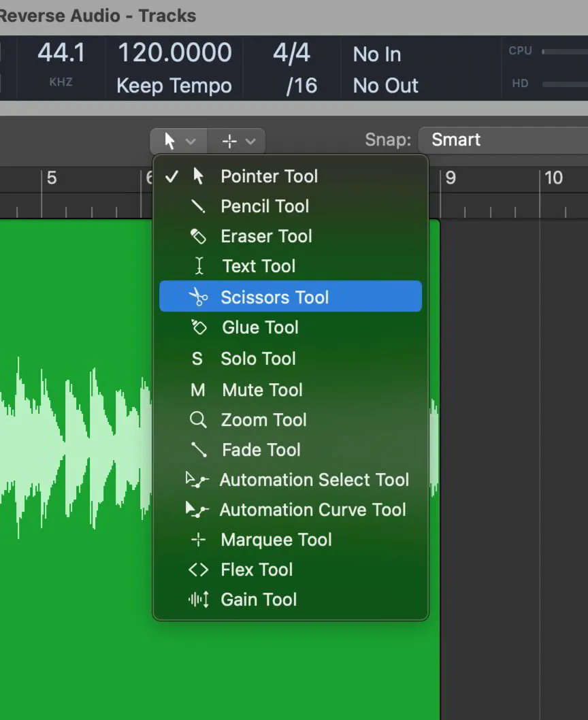Viewport: 588px width, 720px height.
Task: Choose the Automation Curve Tool entry
Action: tap(312, 510)
